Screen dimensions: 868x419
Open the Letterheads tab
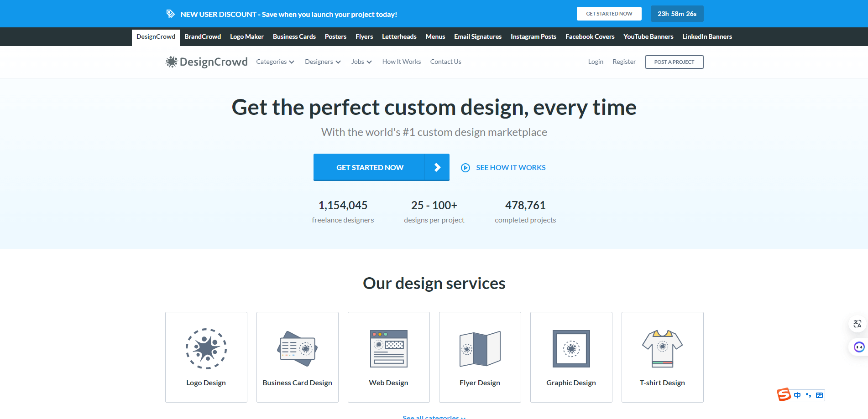[x=399, y=37]
